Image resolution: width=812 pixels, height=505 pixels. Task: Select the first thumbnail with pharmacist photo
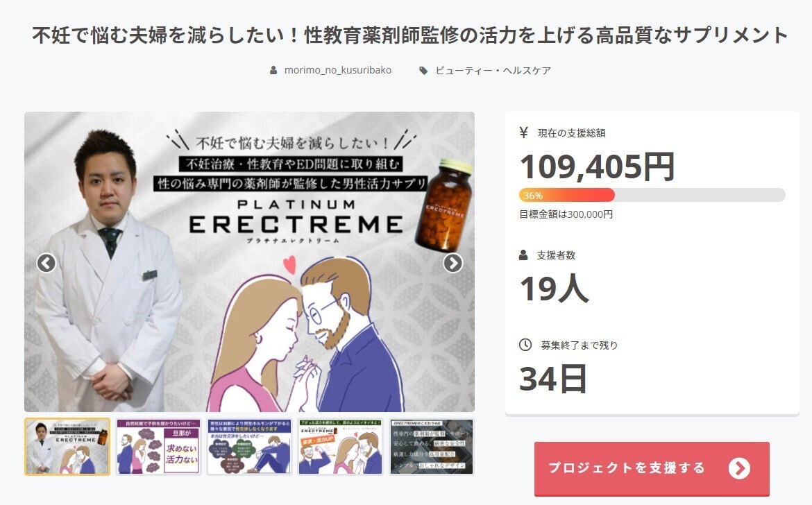pos(67,447)
